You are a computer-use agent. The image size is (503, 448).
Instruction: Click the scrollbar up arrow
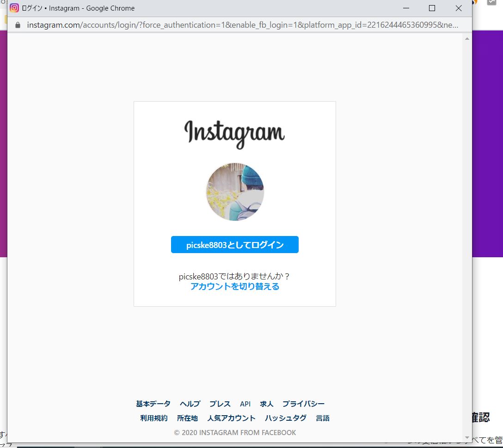coord(467,38)
